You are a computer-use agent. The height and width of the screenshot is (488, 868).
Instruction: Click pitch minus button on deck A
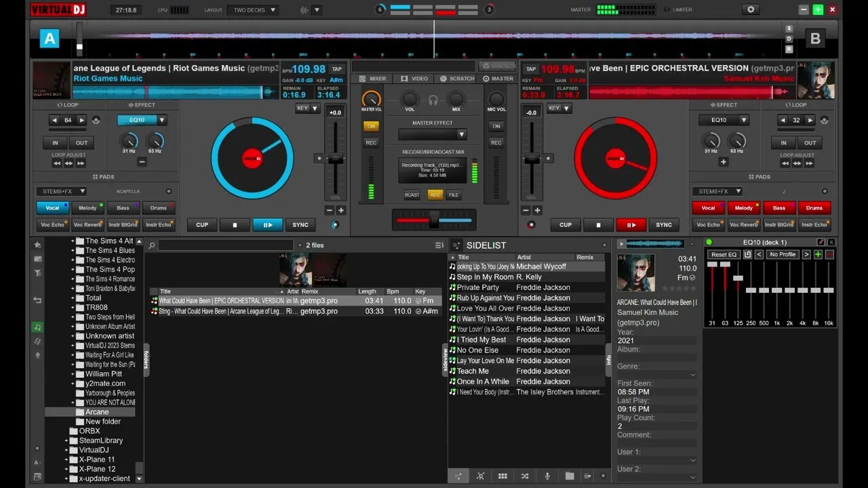point(329,210)
